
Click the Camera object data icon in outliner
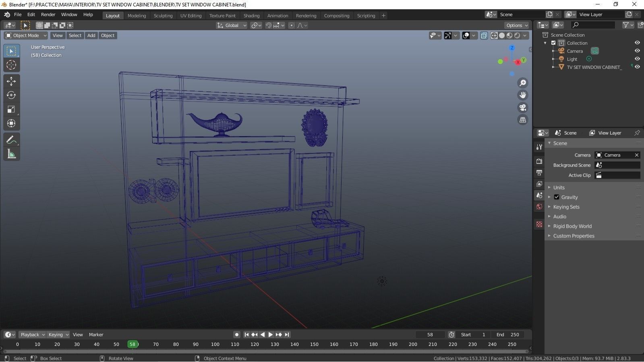click(595, 51)
